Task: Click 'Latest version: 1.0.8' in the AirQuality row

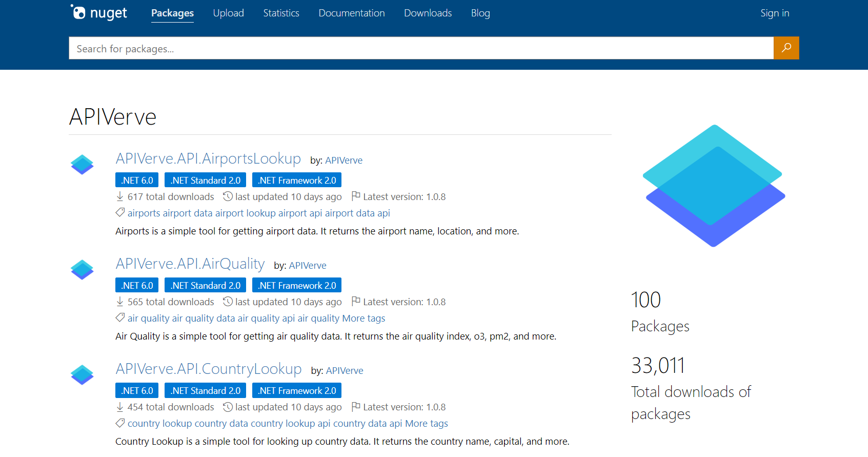Action: (405, 302)
